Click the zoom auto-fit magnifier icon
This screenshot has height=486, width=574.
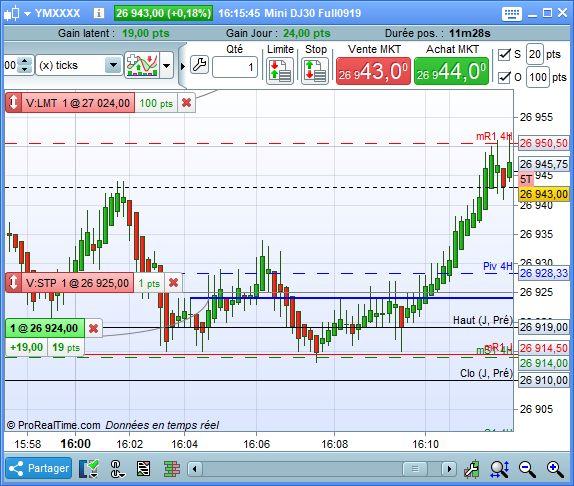(x=500, y=469)
